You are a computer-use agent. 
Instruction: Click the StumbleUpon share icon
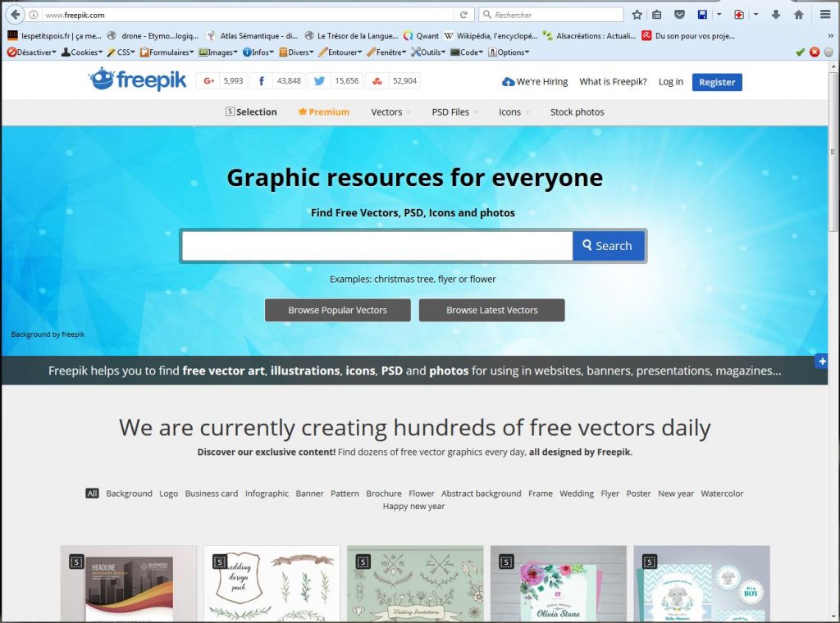click(377, 81)
